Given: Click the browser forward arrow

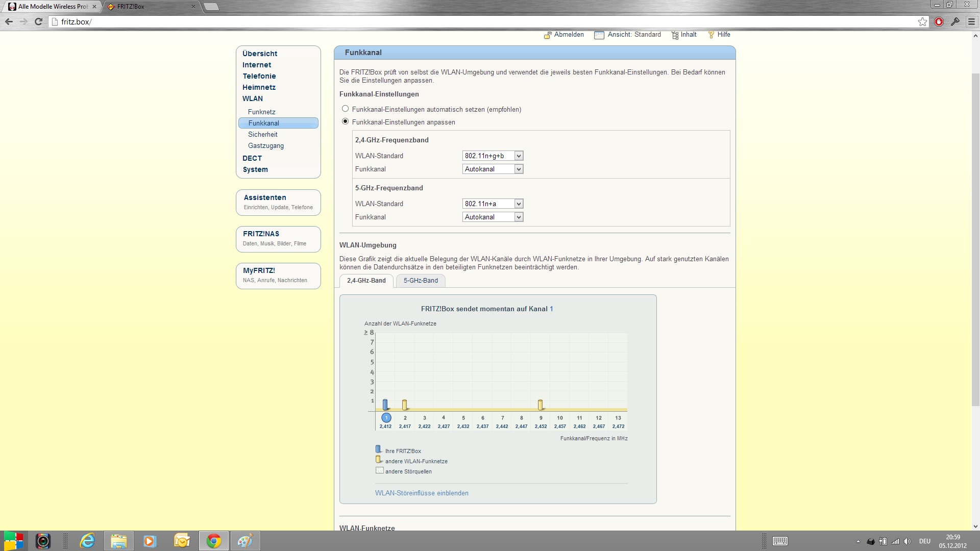Looking at the screenshot, I should coord(23,21).
